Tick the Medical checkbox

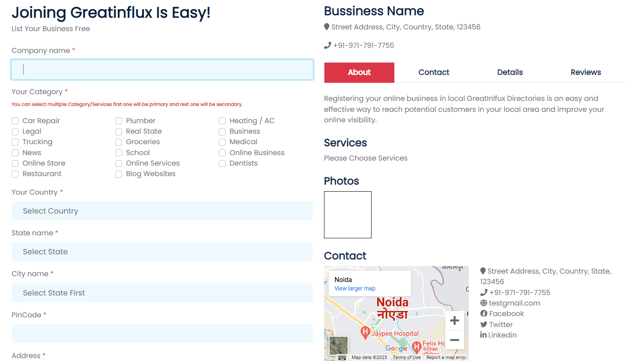click(x=222, y=142)
